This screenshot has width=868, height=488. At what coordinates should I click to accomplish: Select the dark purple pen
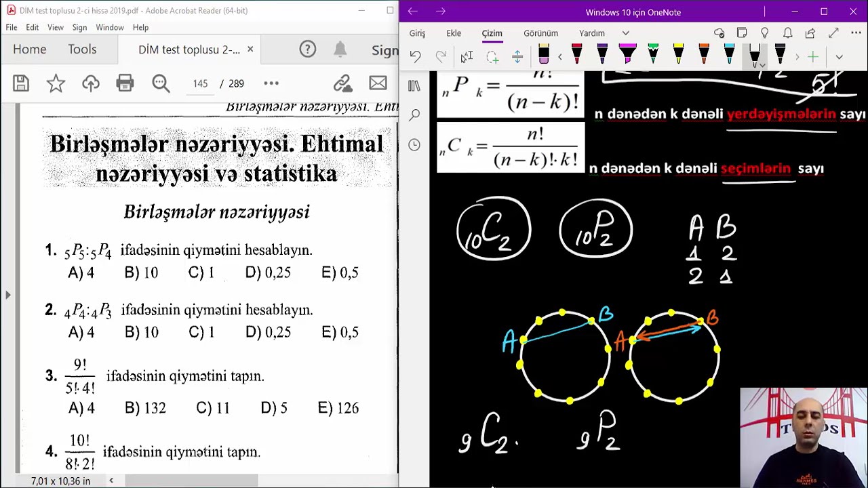tap(602, 55)
